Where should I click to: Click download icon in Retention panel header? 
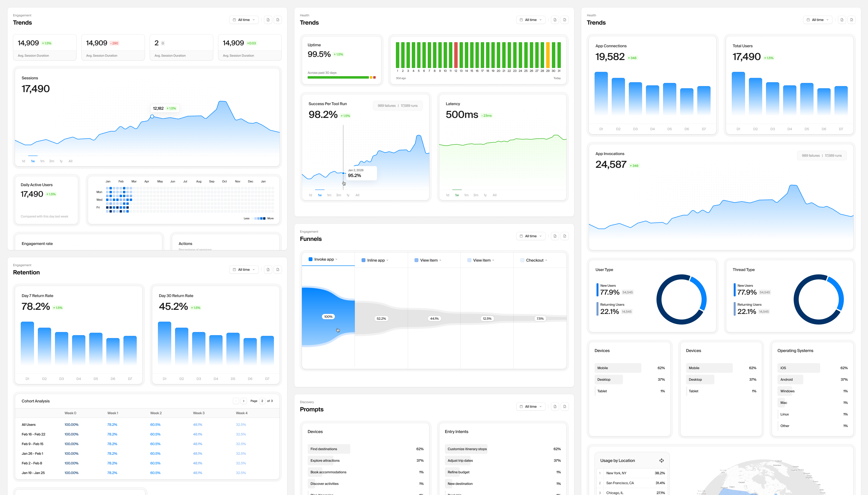[x=278, y=270]
